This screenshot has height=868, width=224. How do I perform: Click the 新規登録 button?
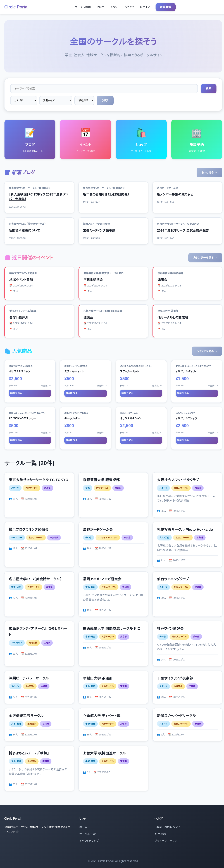(x=165, y=7)
